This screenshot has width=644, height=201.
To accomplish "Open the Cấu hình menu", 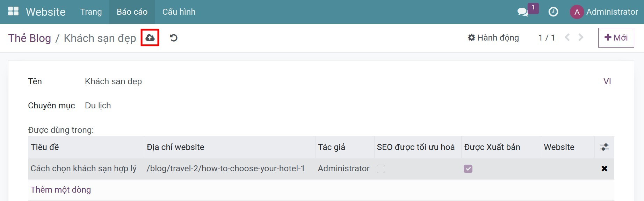I will (179, 12).
